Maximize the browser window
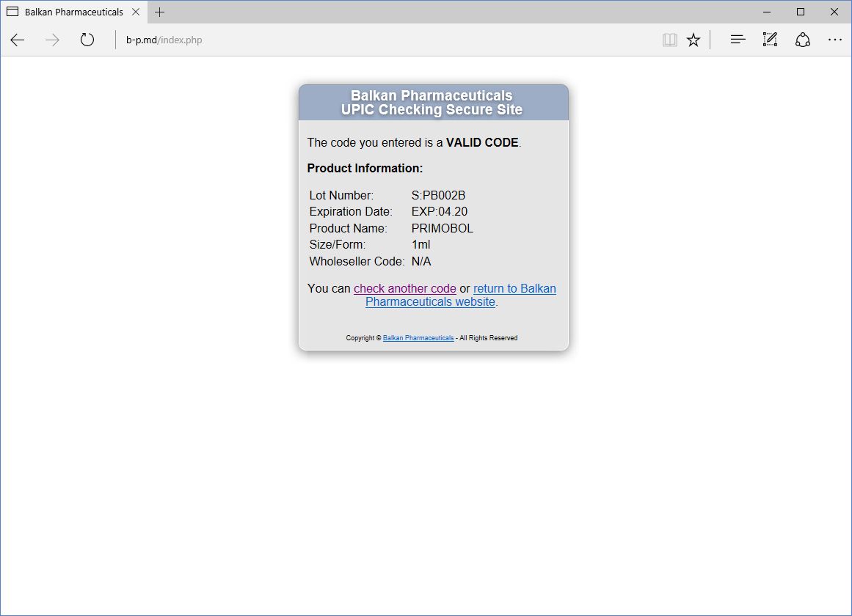Viewport: 852px width, 616px height. pyautogui.click(x=801, y=12)
